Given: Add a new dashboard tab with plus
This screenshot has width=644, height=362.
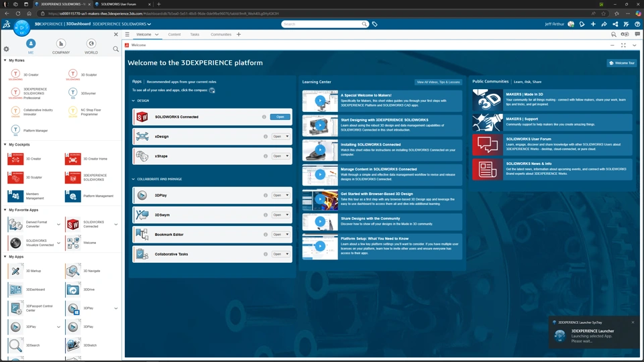Looking at the screenshot, I should click(239, 34).
